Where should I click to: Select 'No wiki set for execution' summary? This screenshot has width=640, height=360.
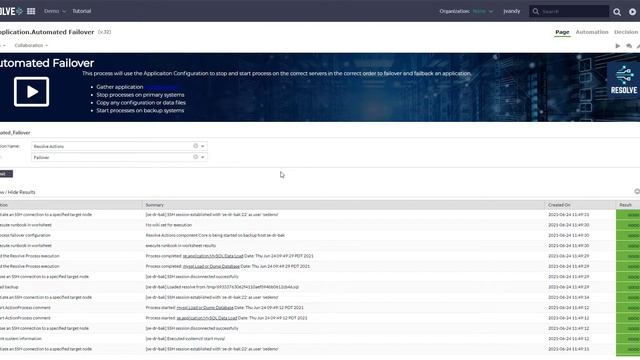[169, 225]
